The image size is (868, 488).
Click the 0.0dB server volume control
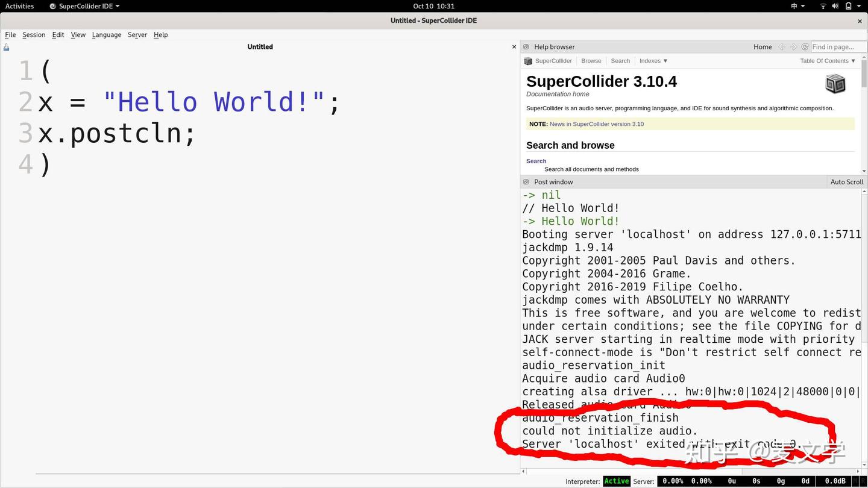click(834, 481)
